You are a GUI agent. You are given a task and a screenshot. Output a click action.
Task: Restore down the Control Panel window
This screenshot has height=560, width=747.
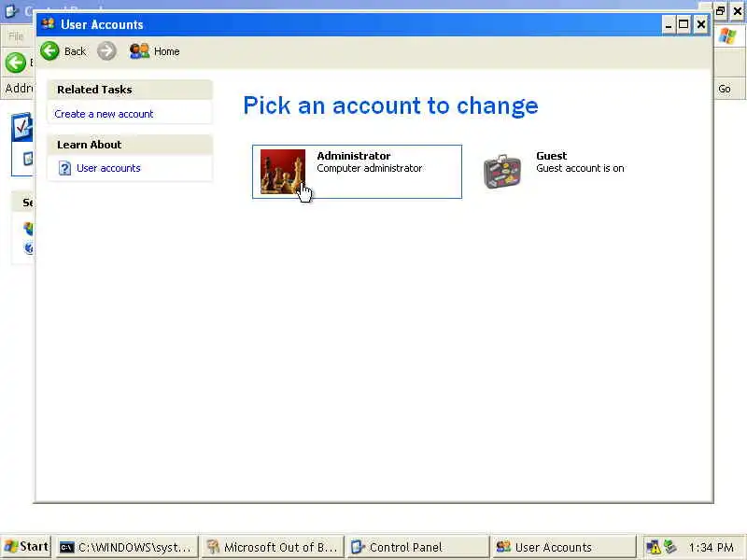[x=721, y=10]
